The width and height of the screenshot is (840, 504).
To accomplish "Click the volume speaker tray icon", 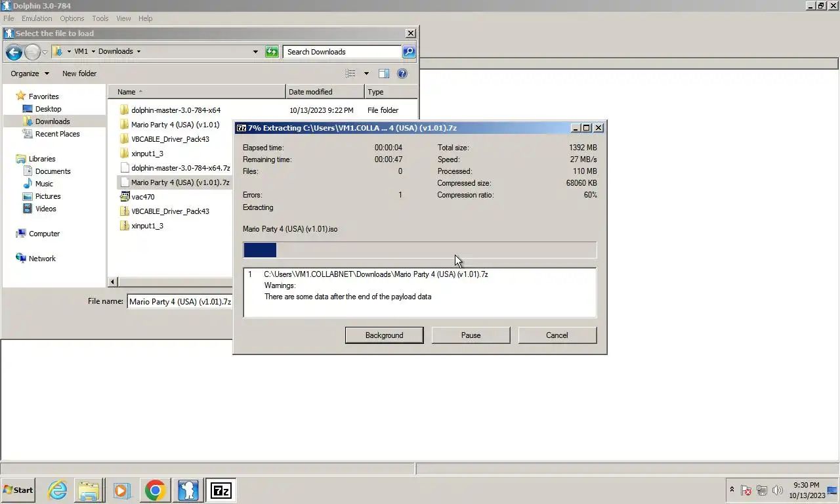I will click(x=778, y=490).
